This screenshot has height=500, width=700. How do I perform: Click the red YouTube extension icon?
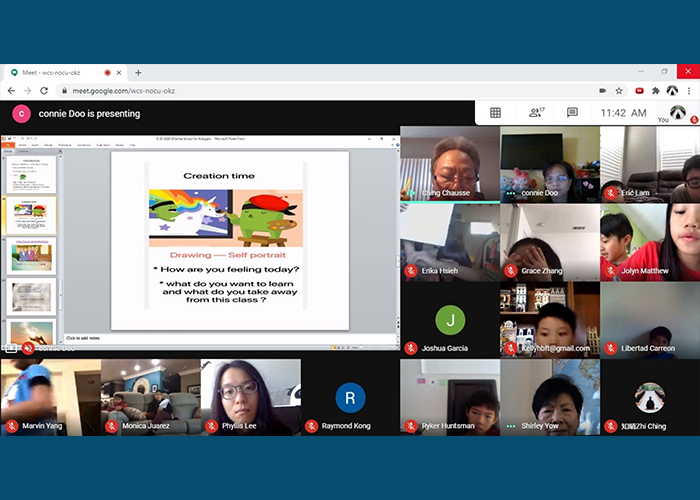639,91
